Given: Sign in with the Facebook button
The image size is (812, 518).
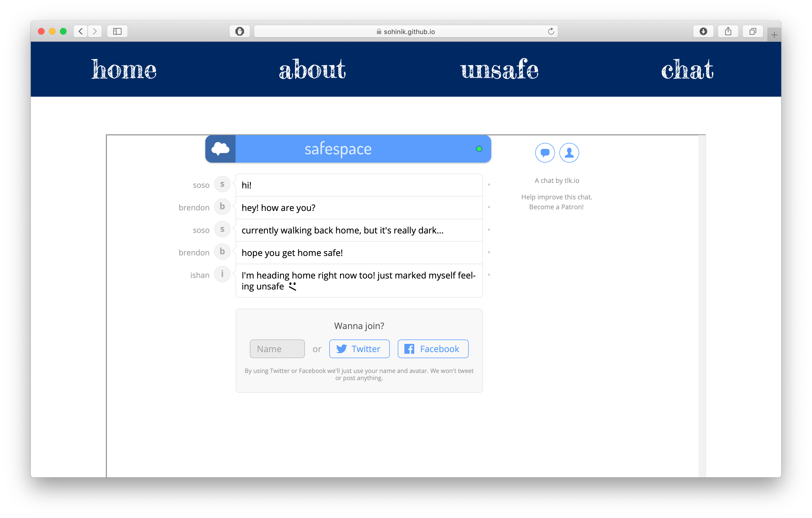Looking at the screenshot, I should [x=433, y=349].
